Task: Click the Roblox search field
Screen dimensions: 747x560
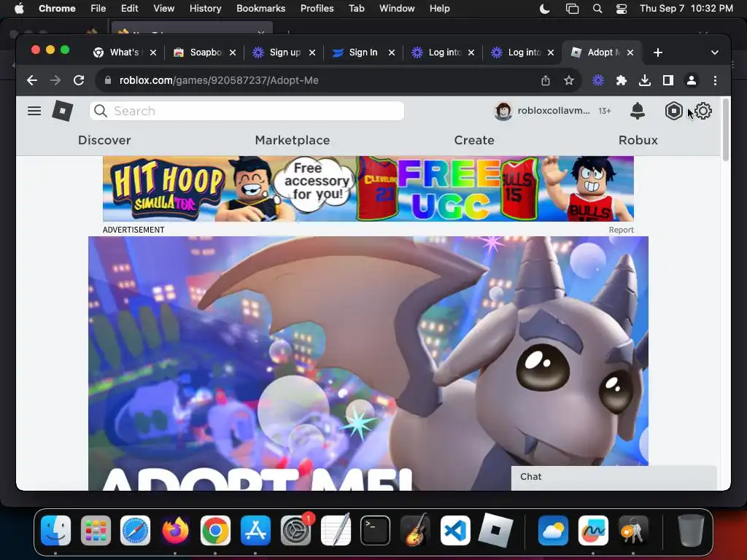Action: pos(247,111)
